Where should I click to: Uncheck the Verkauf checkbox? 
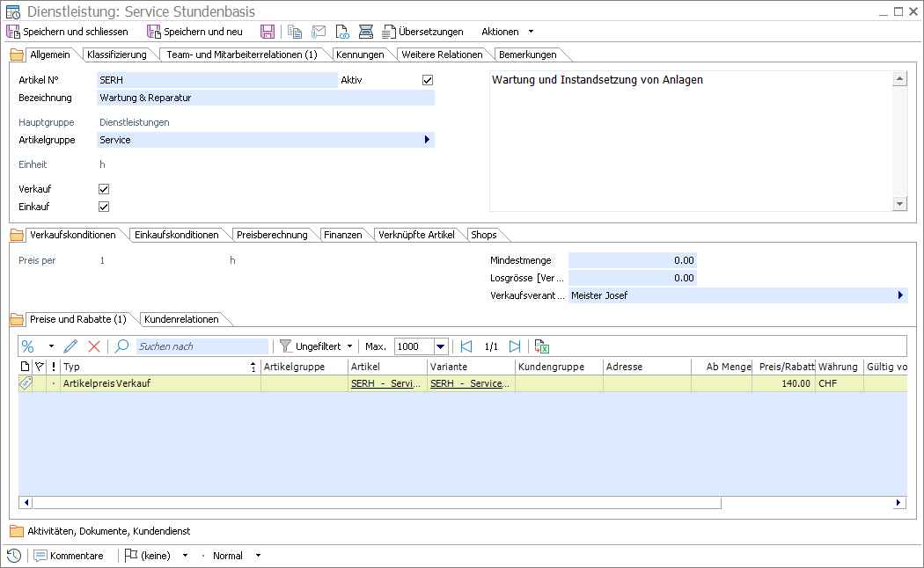pyautogui.click(x=104, y=189)
